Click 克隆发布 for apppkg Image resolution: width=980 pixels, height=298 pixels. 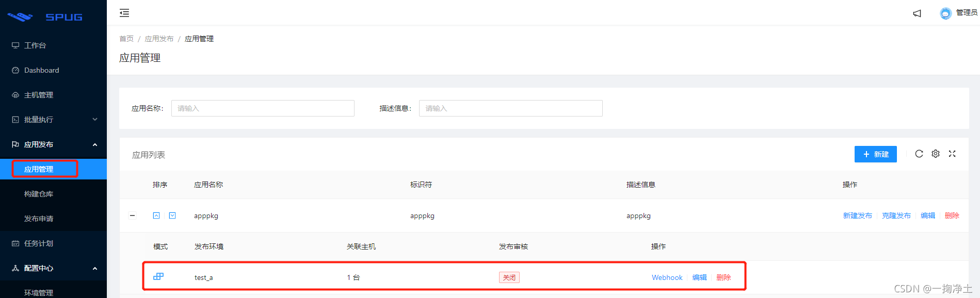tap(896, 216)
